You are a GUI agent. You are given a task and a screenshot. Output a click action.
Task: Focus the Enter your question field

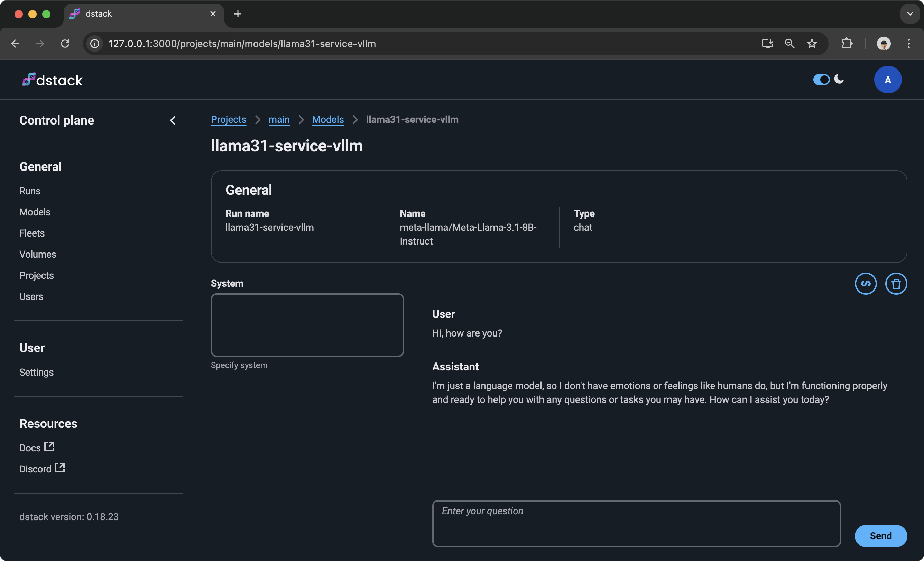(636, 524)
